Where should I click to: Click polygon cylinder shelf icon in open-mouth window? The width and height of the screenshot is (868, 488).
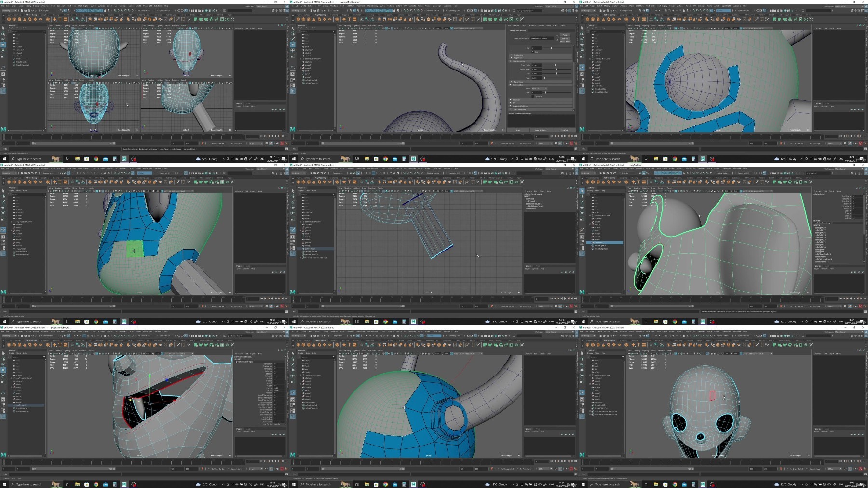click(19, 345)
